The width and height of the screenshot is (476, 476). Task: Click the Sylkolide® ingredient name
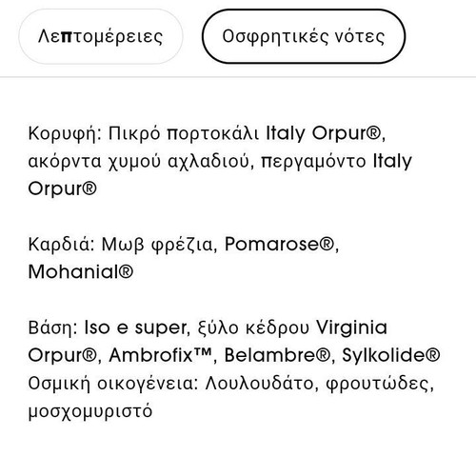[x=391, y=355]
